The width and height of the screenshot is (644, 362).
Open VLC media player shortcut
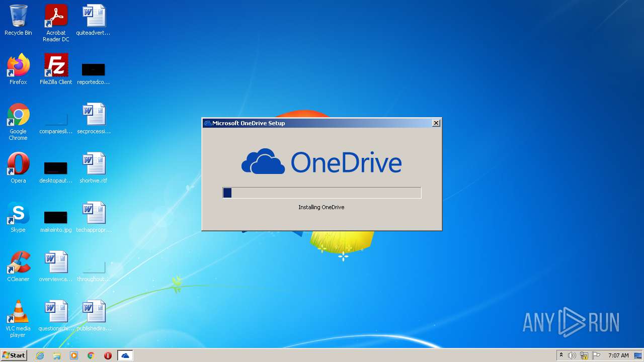18,319
